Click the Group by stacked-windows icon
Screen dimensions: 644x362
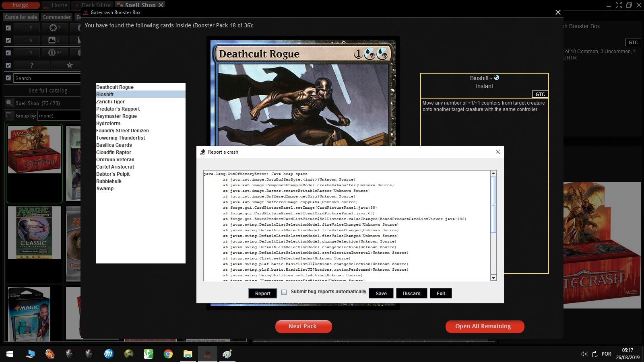[9, 116]
